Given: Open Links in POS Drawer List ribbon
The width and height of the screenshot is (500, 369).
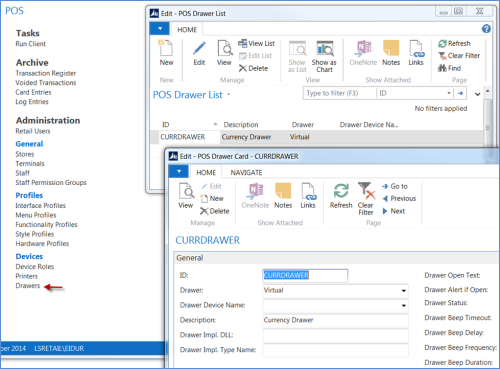Looking at the screenshot, I should coord(416,53).
